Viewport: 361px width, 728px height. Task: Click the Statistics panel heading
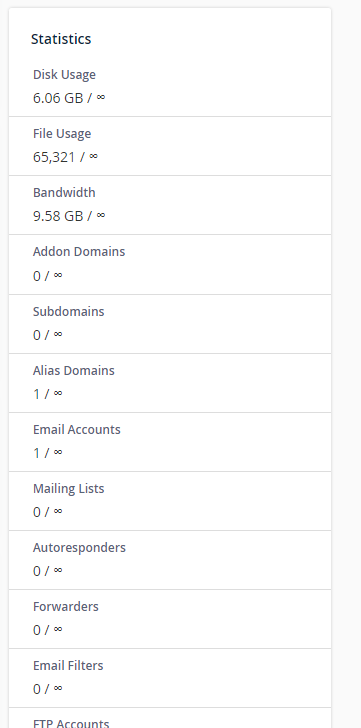coord(61,39)
